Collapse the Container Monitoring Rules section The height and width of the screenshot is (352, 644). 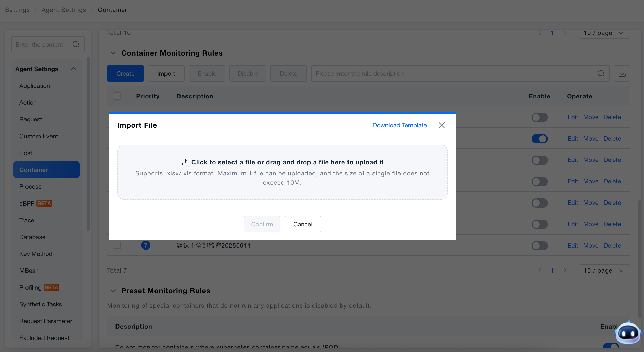[x=113, y=53]
